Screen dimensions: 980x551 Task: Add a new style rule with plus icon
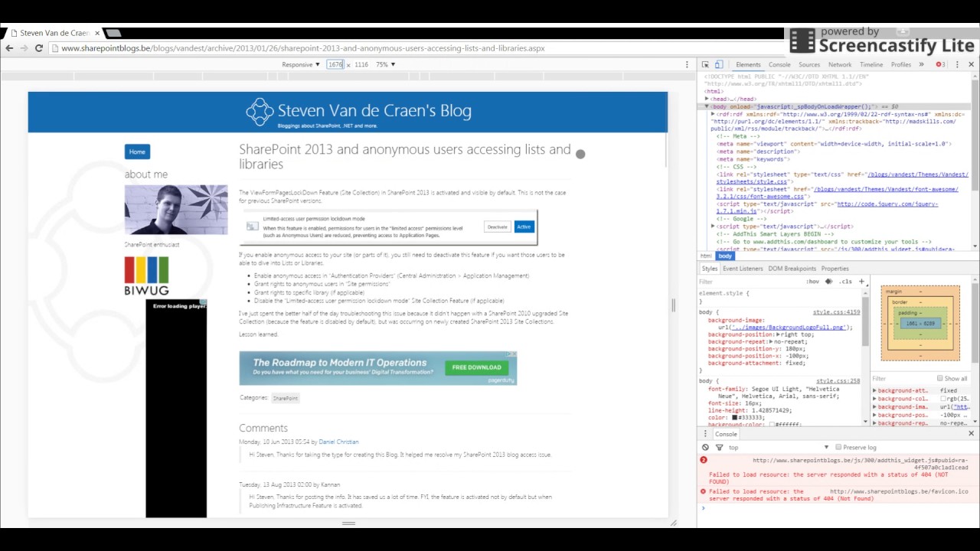click(x=861, y=282)
